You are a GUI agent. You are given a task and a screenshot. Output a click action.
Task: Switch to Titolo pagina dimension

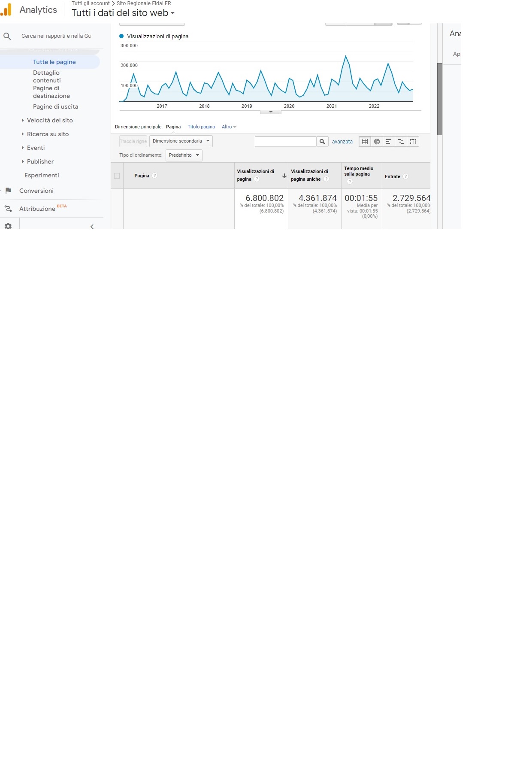(201, 127)
